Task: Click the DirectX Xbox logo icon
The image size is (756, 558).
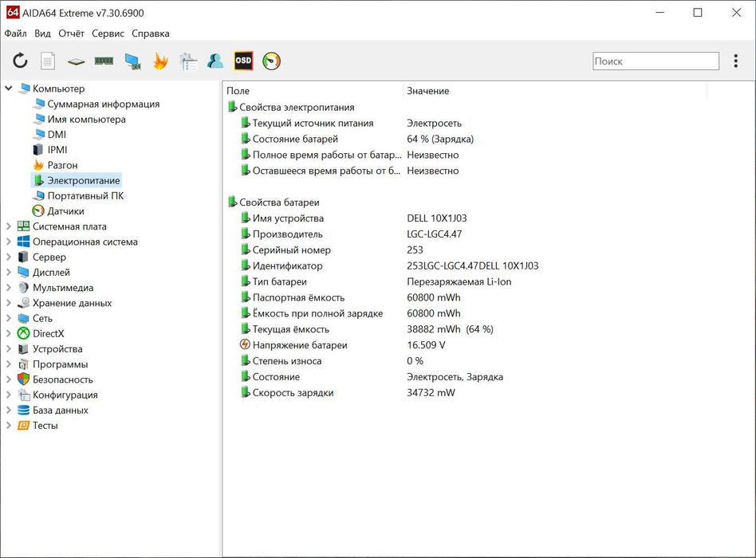Action: click(x=23, y=333)
